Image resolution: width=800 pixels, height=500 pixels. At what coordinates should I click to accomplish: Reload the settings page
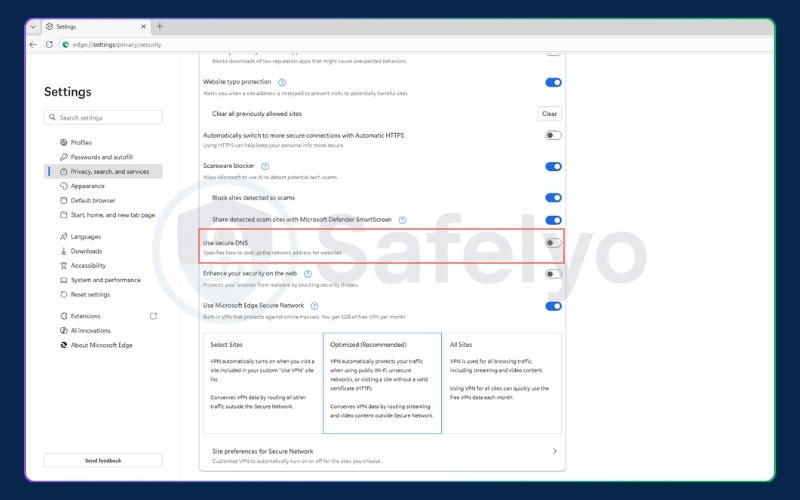pos(49,44)
